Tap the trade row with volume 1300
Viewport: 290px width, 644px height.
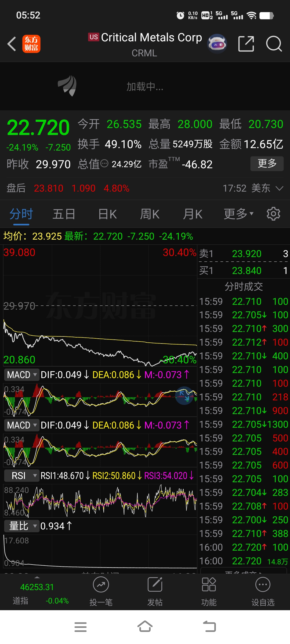(244, 424)
